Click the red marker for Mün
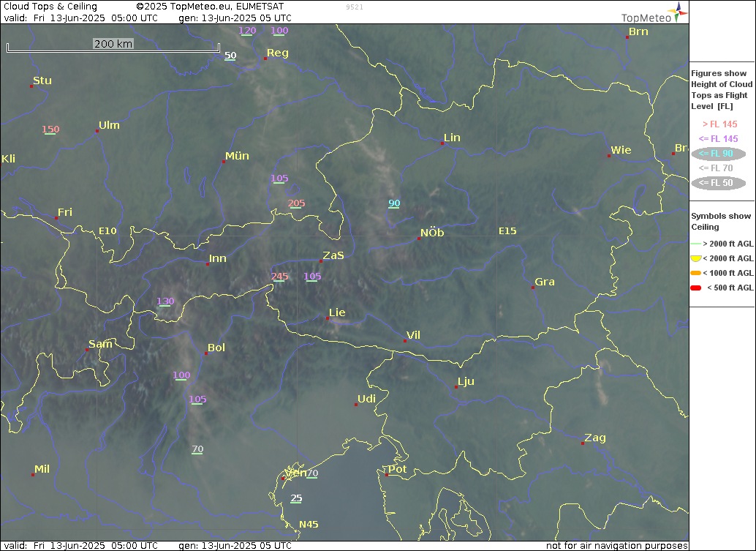 pyautogui.click(x=224, y=162)
